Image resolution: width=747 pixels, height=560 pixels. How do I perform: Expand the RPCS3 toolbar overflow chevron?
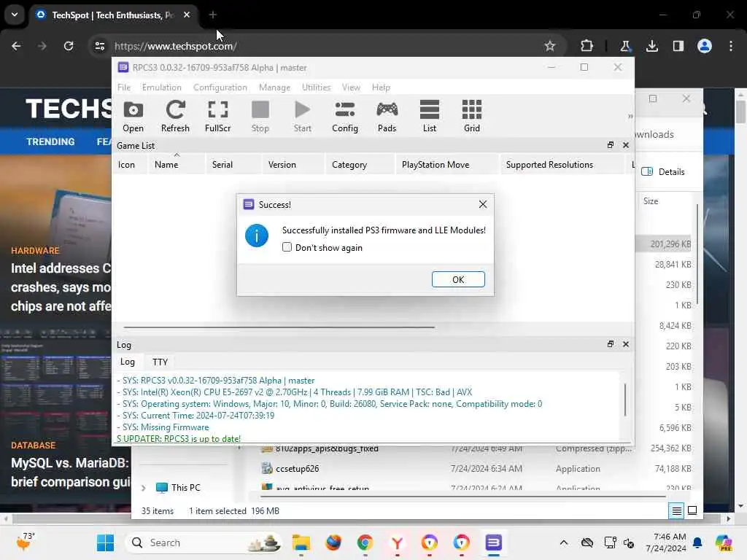pos(630,116)
